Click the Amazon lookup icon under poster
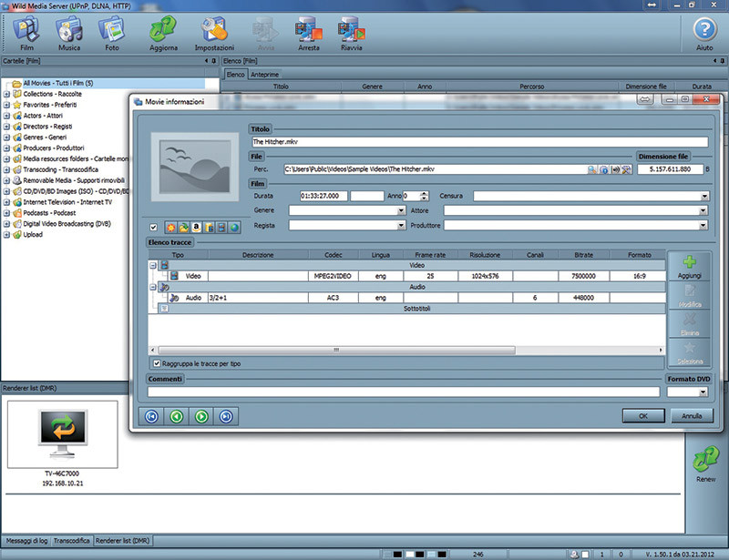This screenshot has width=729, height=560. click(196, 228)
